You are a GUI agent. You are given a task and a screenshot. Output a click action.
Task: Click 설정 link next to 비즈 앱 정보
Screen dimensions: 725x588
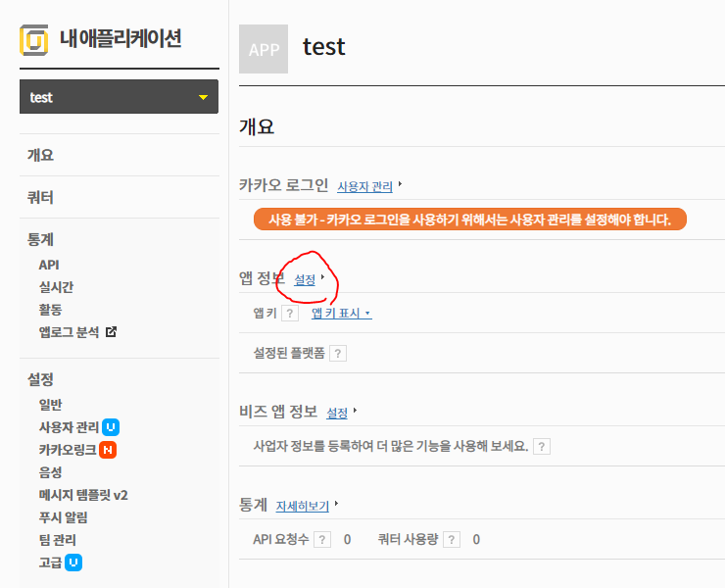tap(337, 413)
